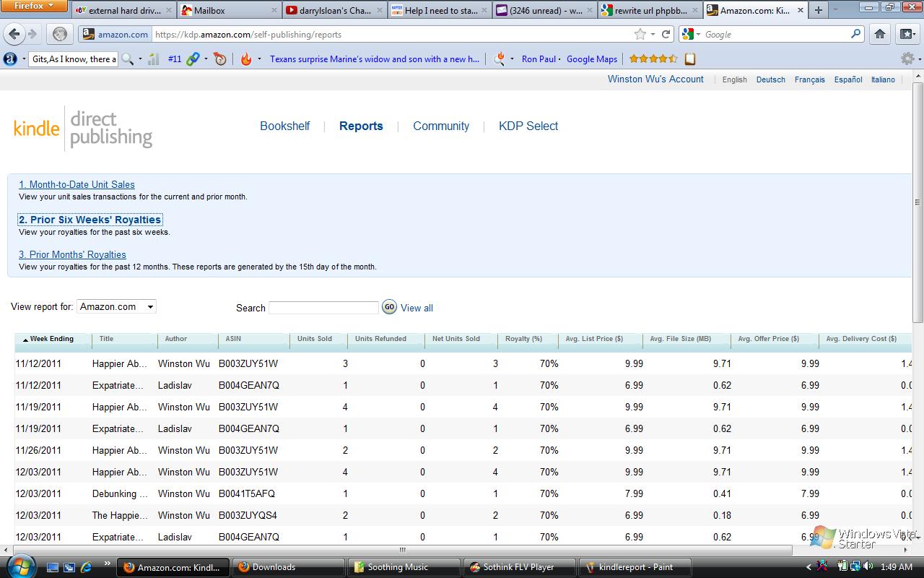
Task: Open the Reports menu item
Action: 361,126
